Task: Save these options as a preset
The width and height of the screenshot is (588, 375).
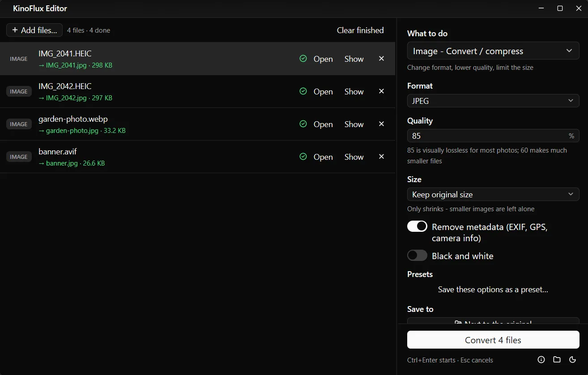Action: click(493, 290)
